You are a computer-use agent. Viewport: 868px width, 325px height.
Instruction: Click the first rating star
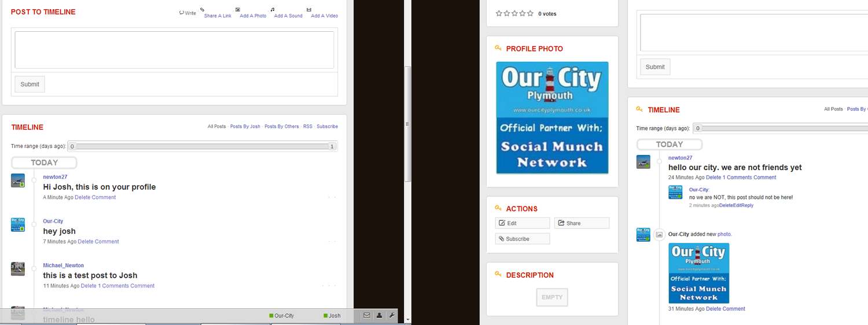click(x=499, y=13)
